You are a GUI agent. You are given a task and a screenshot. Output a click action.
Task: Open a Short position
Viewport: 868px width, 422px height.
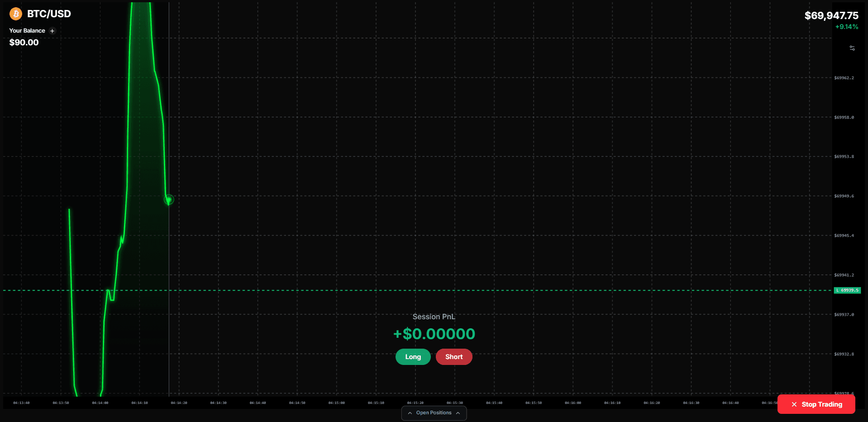453,357
